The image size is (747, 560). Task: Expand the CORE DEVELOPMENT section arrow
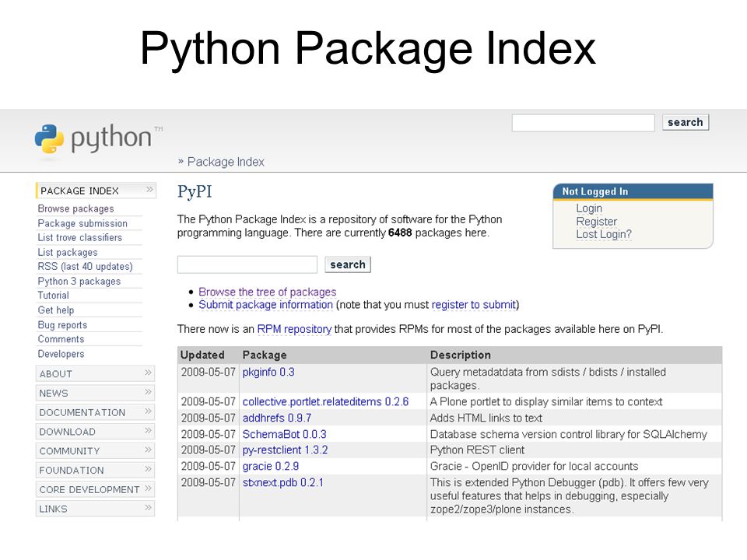click(148, 488)
